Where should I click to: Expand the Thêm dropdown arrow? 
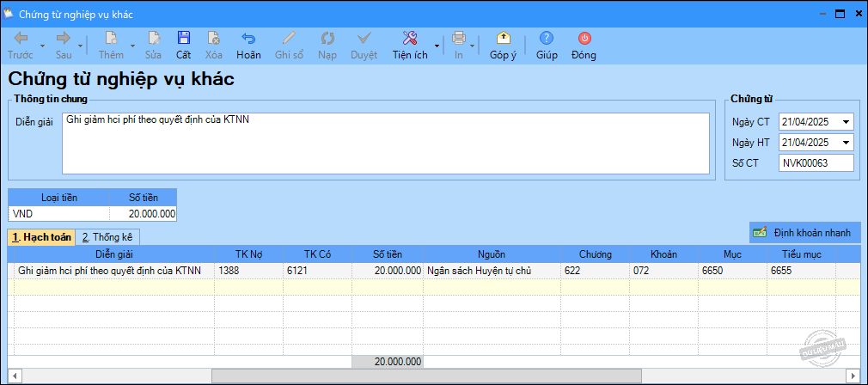pos(132,46)
